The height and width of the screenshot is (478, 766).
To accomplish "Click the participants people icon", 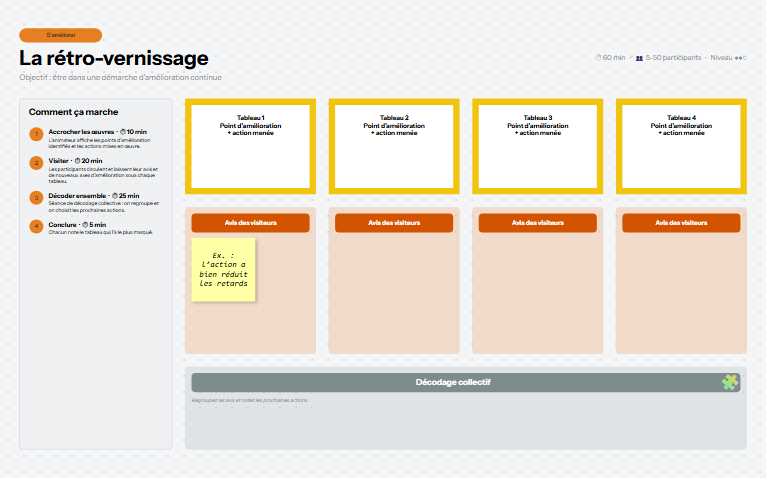I will [639, 58].
